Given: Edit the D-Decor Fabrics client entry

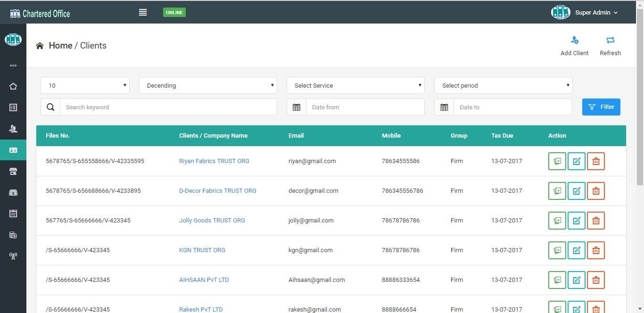Looking at the screenshot, I should [576, 191].
